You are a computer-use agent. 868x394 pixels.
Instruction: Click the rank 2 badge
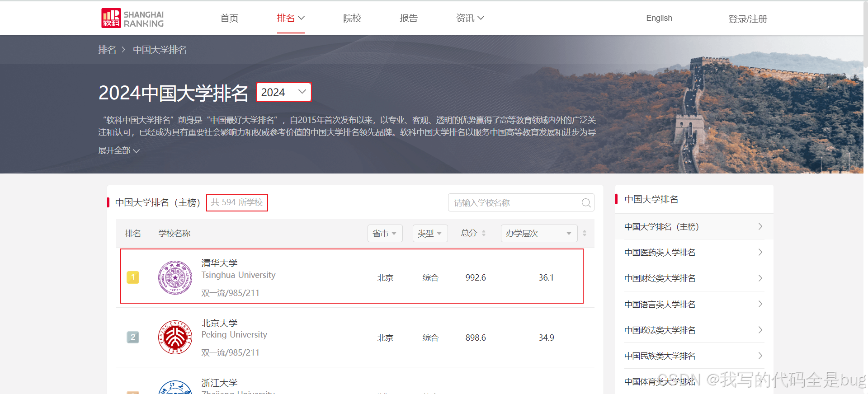tap(133, 337)
